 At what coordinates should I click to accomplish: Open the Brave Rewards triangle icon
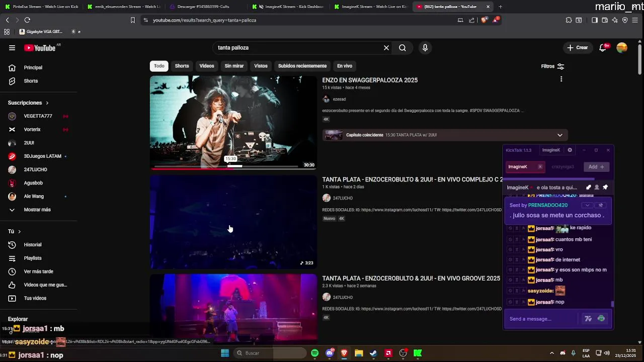tap(496, 20)
